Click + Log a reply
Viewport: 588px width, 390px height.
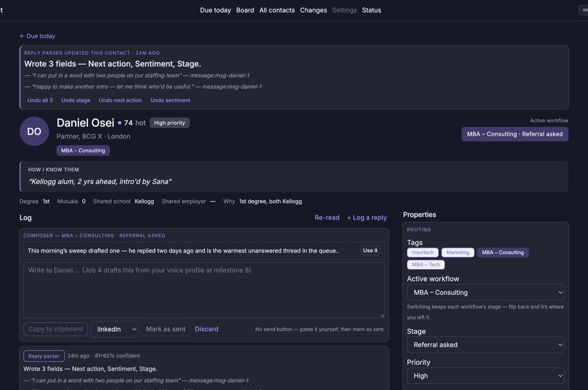[x=367, y=217]
